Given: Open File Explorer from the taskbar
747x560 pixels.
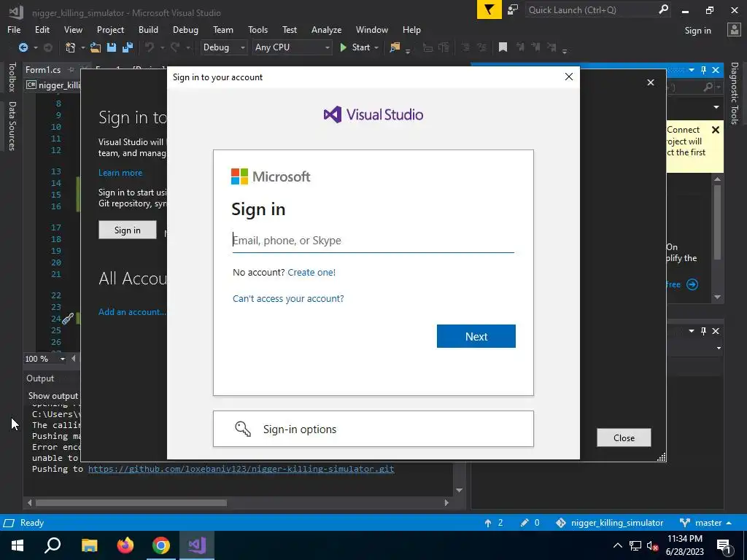Looking at the screenshot, I should click(90, 545).
